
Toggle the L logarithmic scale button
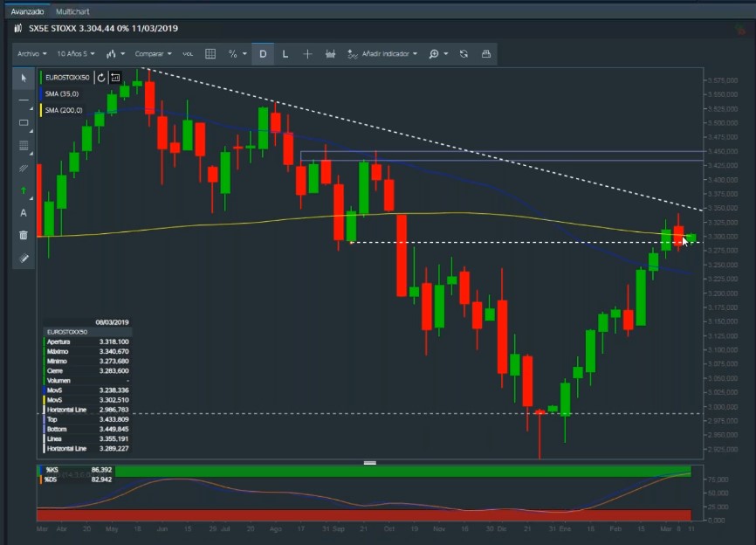pyautogui.click(x=285, y=53)
